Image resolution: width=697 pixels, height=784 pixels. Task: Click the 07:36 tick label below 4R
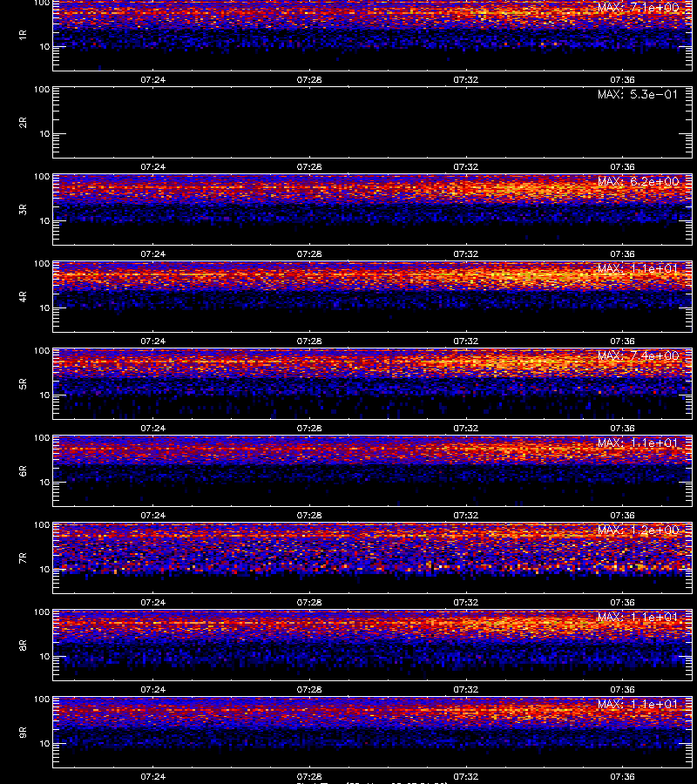(622, 341)
